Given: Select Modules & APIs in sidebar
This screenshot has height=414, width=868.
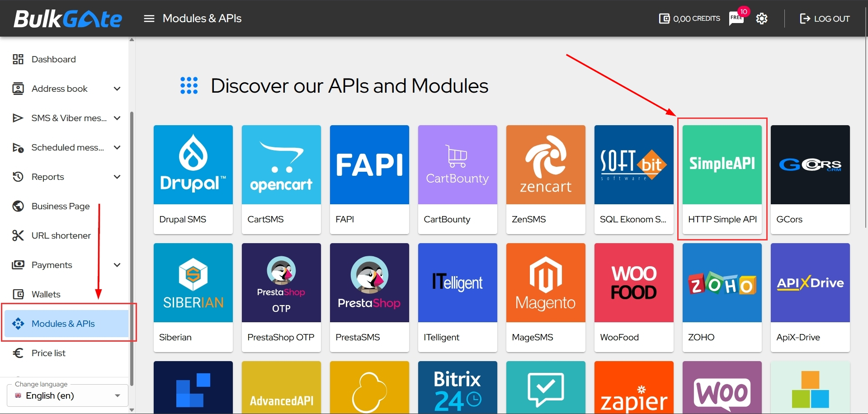Looking at the screenshot, I should (x=63, y=324).
